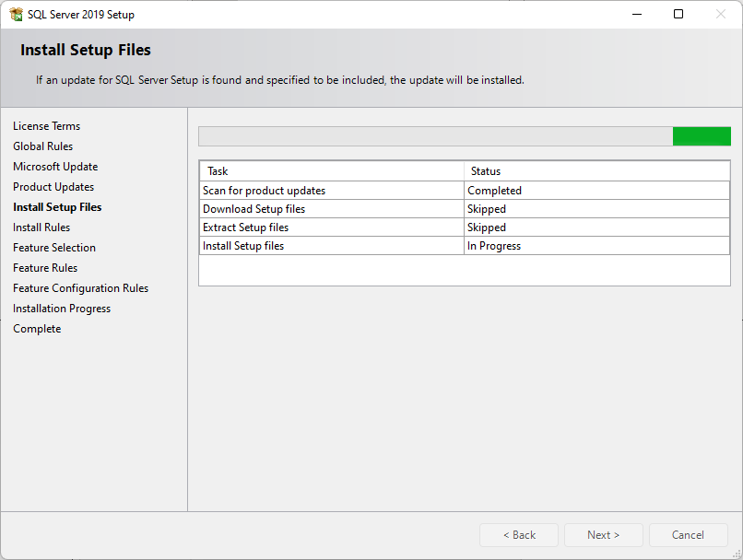Click Skipped status for Extract Setup files

pos(596,227)
